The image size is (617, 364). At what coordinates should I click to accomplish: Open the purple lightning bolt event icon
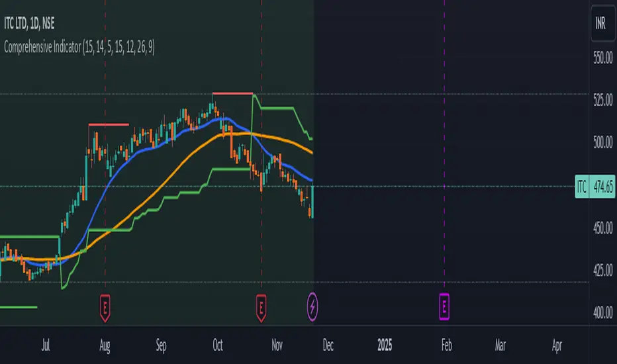pos(312,307)
